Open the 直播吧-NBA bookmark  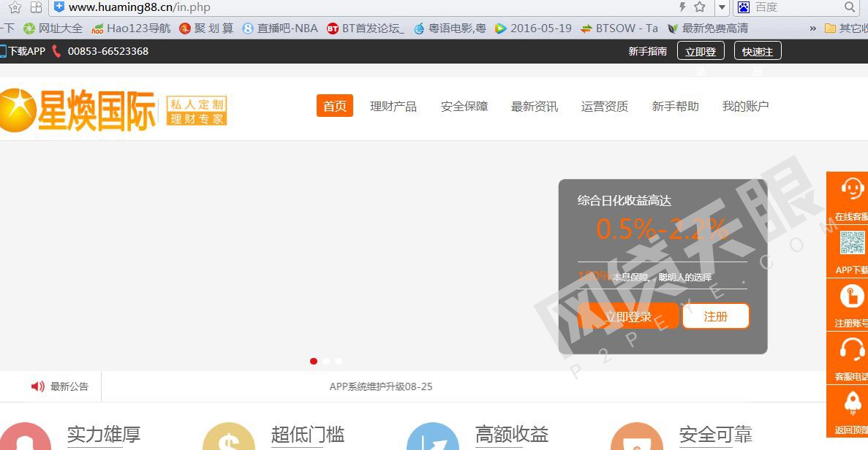(x=280, y=28)
